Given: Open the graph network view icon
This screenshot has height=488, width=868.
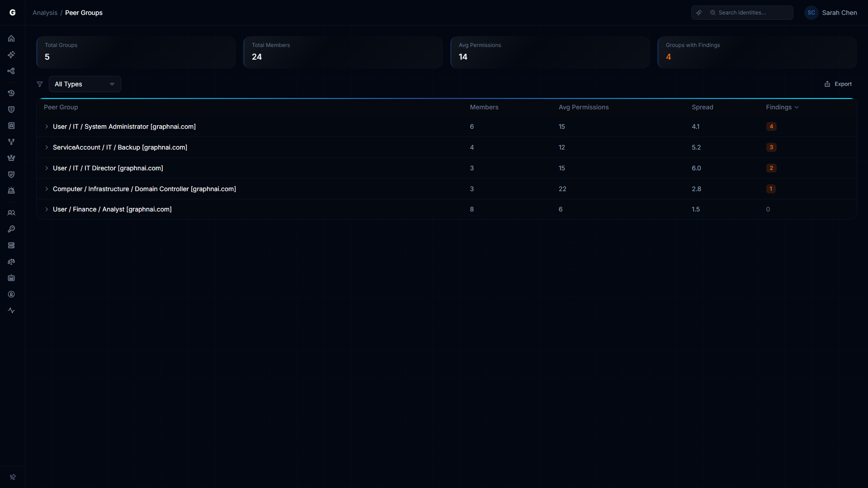Looking at the screenshot, I should [x=11, y=71].
